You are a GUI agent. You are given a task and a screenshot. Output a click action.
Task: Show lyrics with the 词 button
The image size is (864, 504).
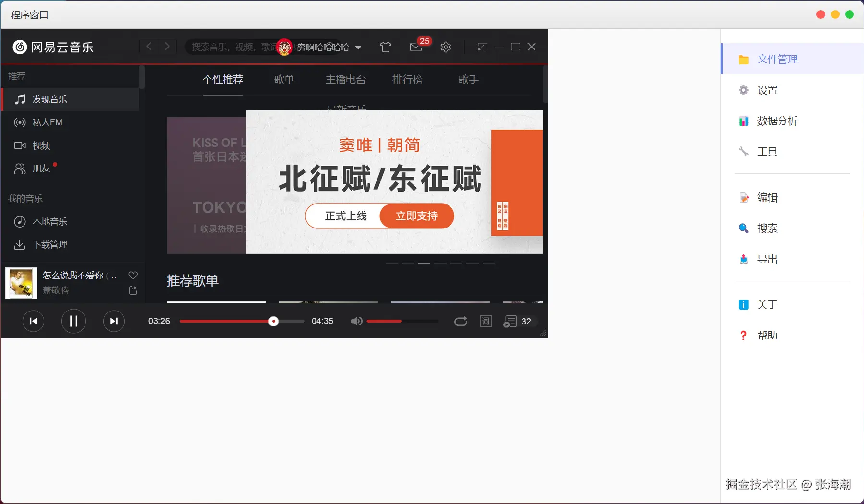486,321
